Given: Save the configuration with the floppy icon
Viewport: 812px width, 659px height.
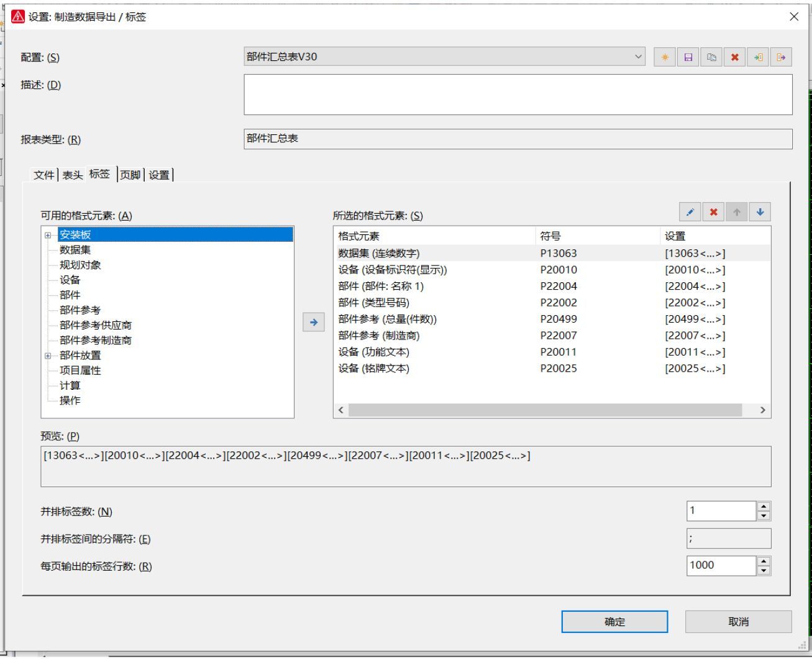Looking at the screenshot, I should point(688,57).
